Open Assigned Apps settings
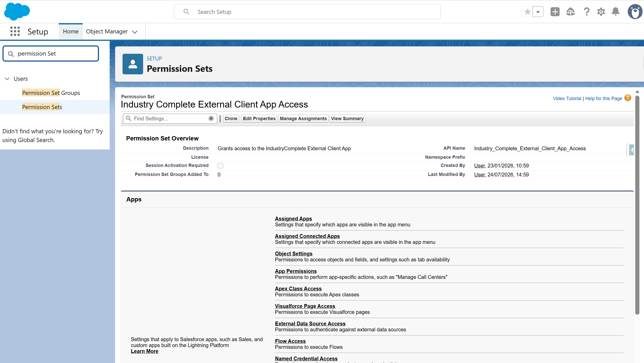The image size is (644, 363). tap(293, 219)
